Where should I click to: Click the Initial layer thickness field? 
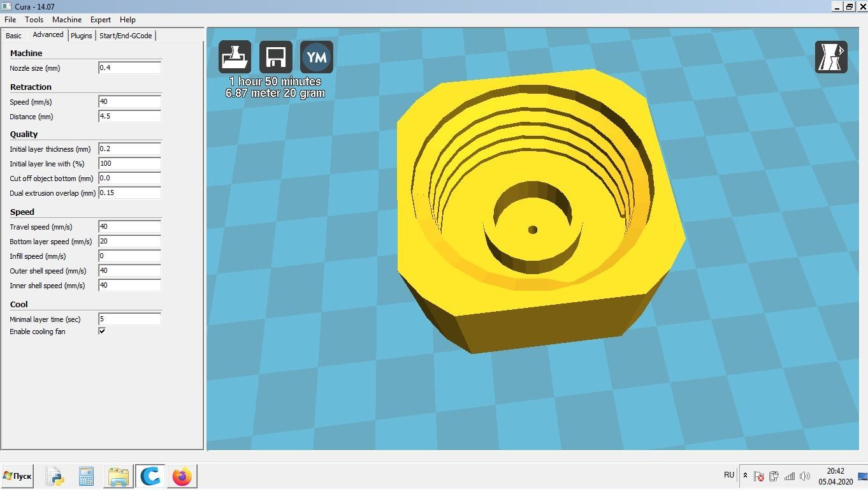129,149
